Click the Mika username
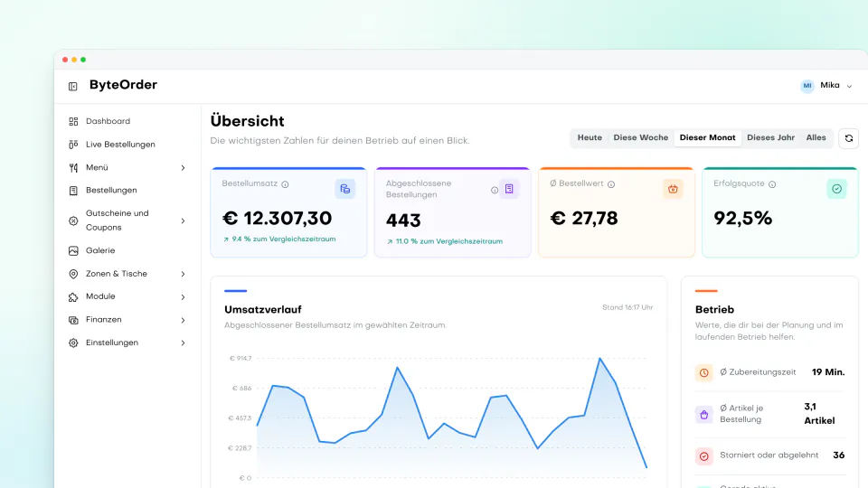 830,85
